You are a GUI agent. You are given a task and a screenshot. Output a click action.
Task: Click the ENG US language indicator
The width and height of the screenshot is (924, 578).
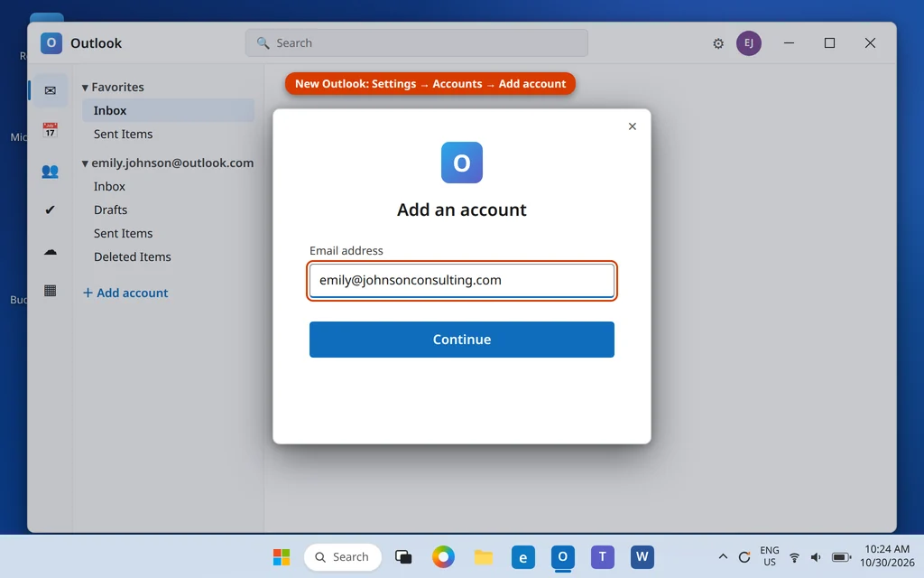[x=770, y=556]
